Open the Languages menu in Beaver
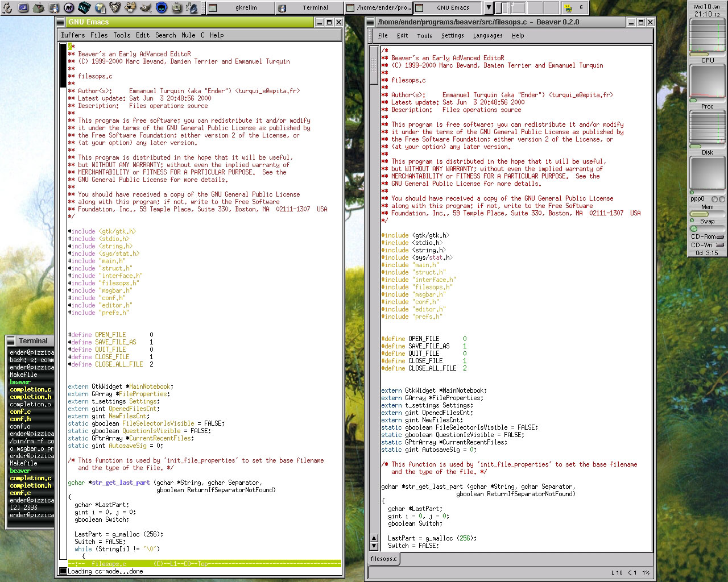The width and height of the screenshot is (728, 582). point(487,35)
